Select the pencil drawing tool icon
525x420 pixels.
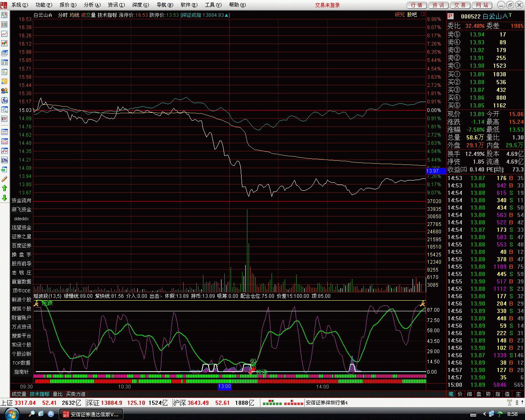(5, 179)
